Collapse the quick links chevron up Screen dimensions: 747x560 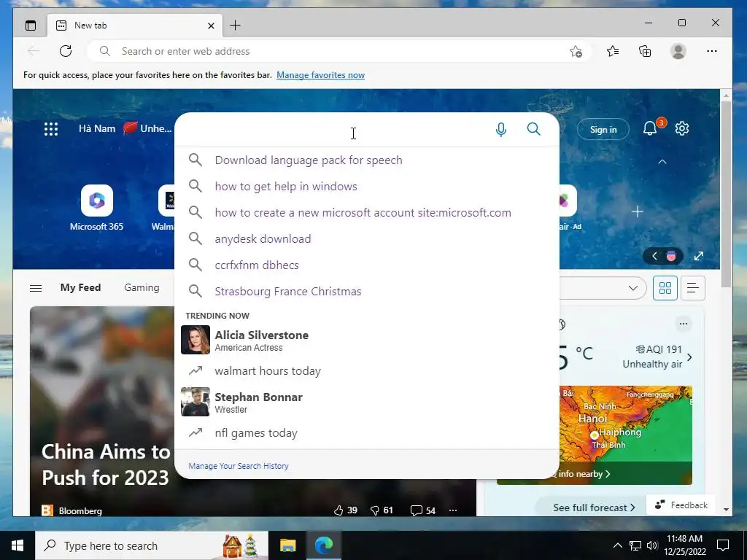tap(662, 162)
